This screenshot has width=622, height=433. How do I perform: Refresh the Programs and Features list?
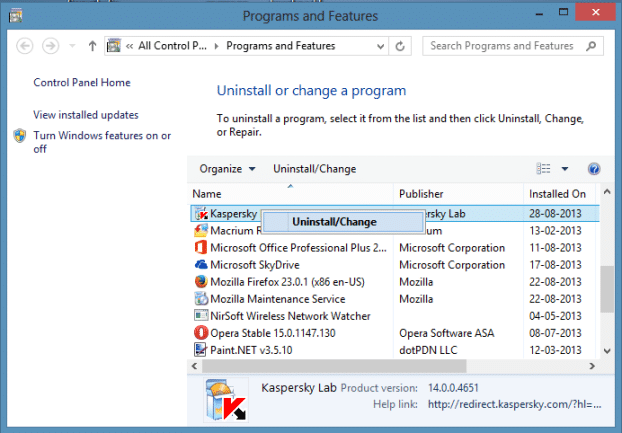click(400, 46)
